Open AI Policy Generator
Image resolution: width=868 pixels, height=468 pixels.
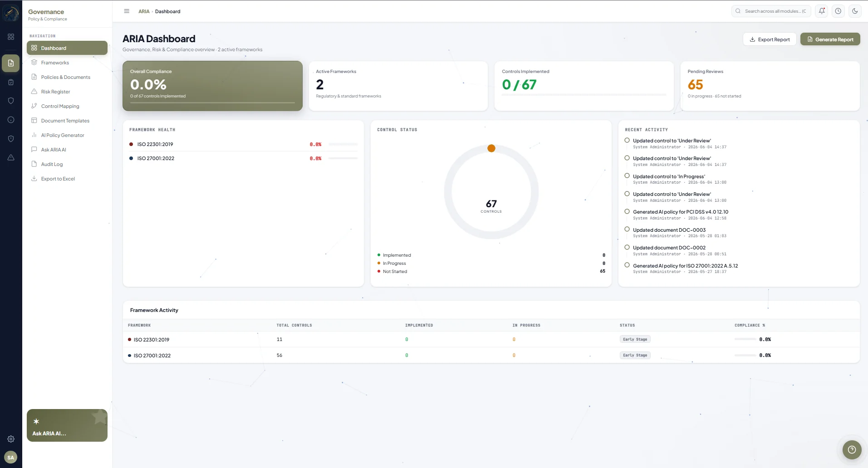[x=67, y=135]
